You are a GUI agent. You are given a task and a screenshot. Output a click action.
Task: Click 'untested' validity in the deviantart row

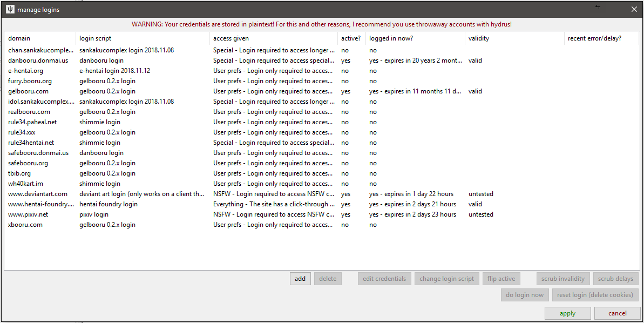point(481,194)
